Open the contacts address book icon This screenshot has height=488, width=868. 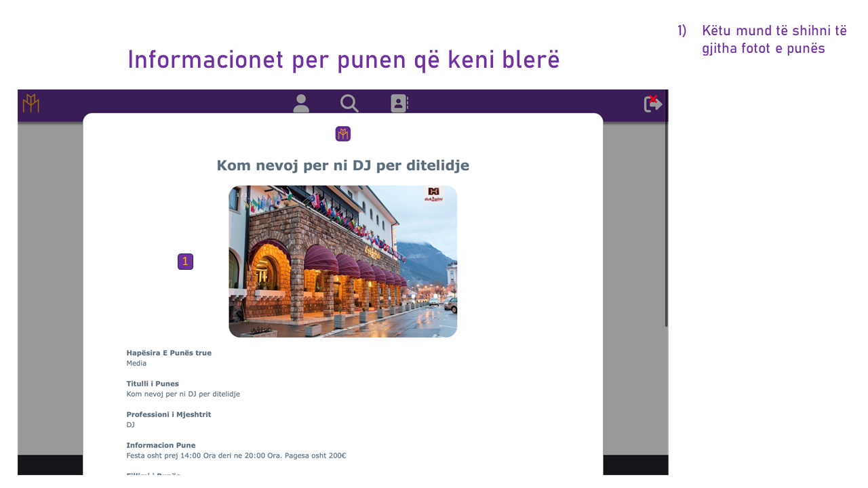(x=399, y=104)
